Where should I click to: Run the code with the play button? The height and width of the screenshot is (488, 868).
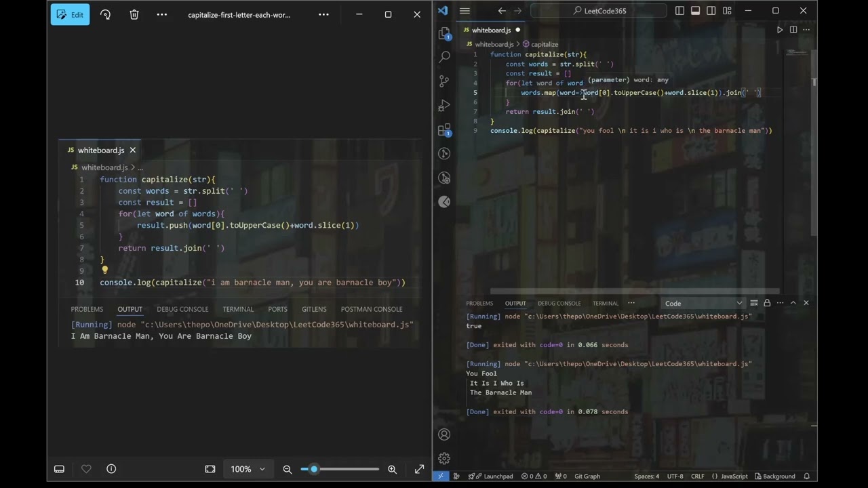(x=780, y=30)
